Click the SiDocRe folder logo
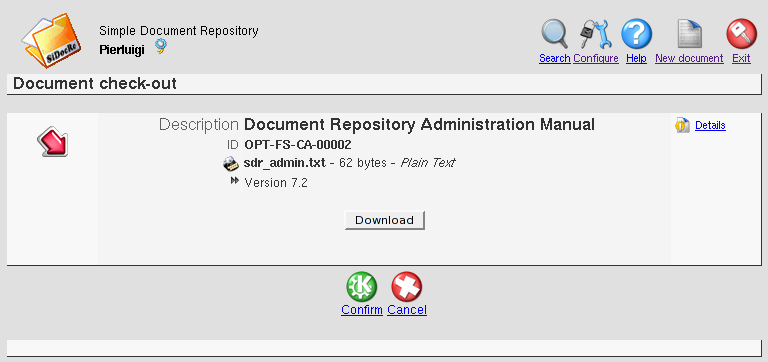The image size is (768, 362). pyautogui.click(x=51, y=40)
